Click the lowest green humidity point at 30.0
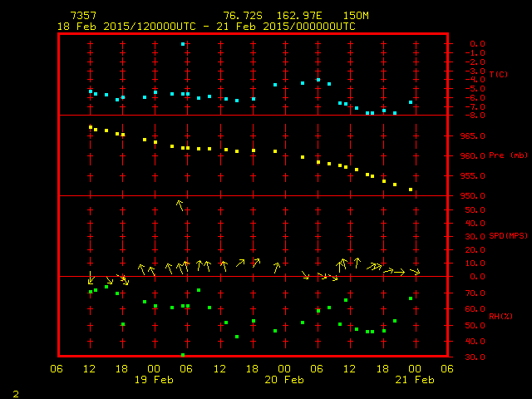This screenshot has height=399, width=532. pyautogui.click(x=183, y=355)
